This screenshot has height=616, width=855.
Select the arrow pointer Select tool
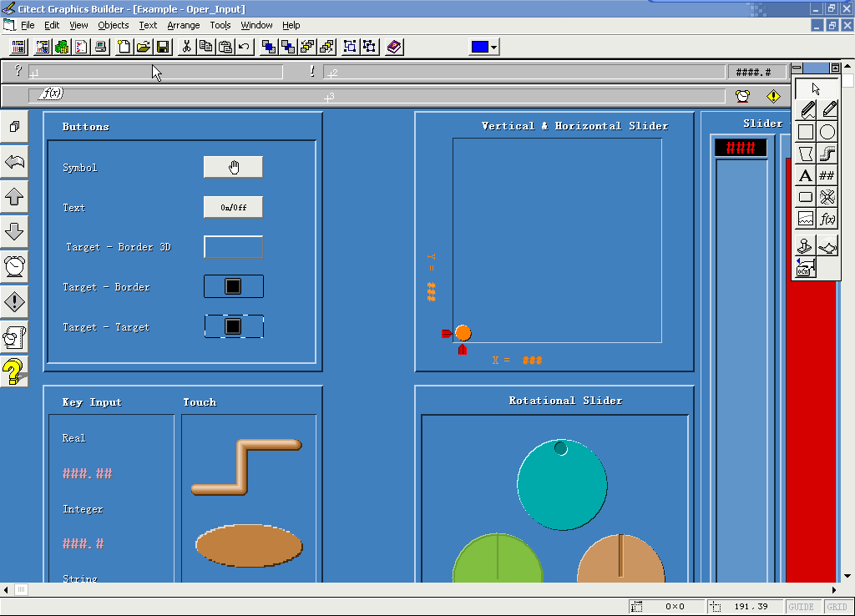click(817, 88)
